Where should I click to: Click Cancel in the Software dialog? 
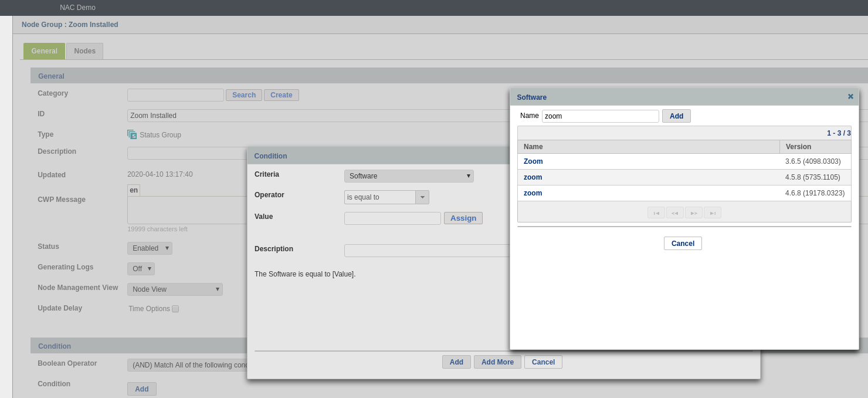pos(683,244)
